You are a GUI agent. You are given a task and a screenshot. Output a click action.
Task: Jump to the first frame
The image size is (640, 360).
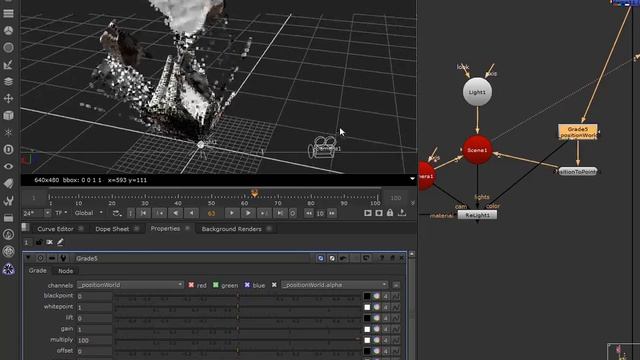point(143,213)
